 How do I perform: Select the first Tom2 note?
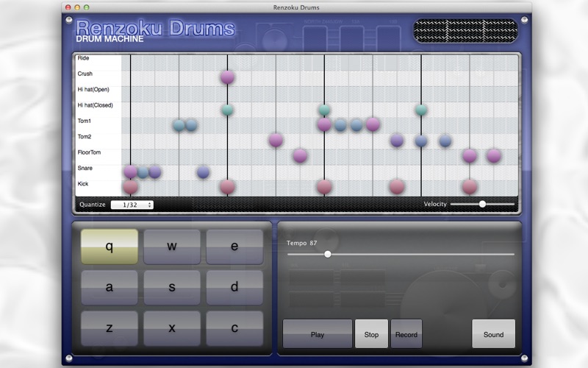tap(276, 141)
